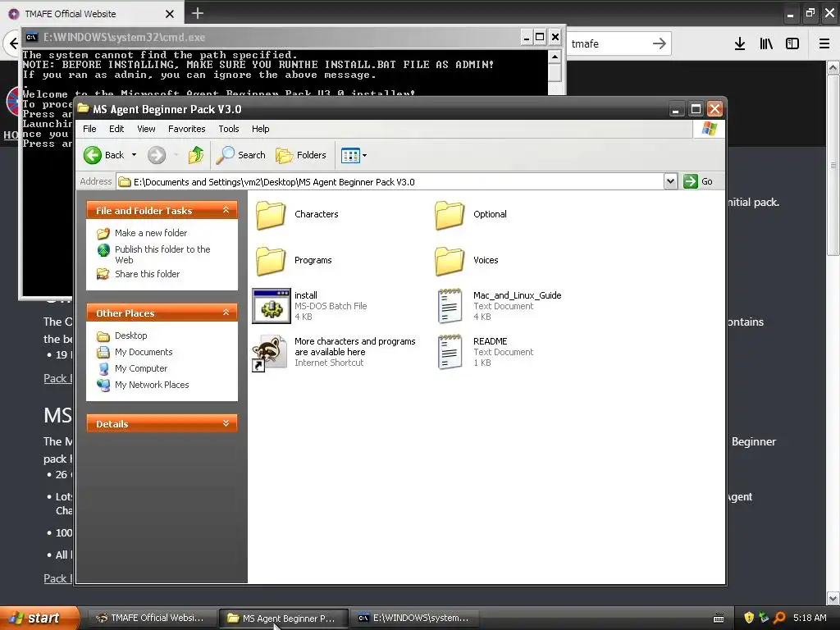Click the orange magnifier tray icon
This screenshot has width=840, height=630.
(x=779, y=618)
